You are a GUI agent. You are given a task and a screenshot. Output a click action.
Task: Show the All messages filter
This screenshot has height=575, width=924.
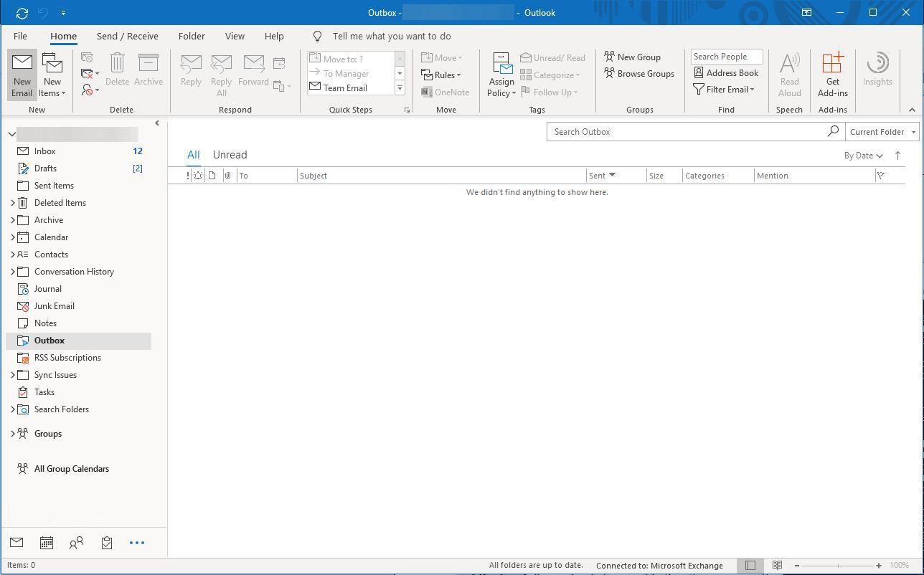click(193, 155)
